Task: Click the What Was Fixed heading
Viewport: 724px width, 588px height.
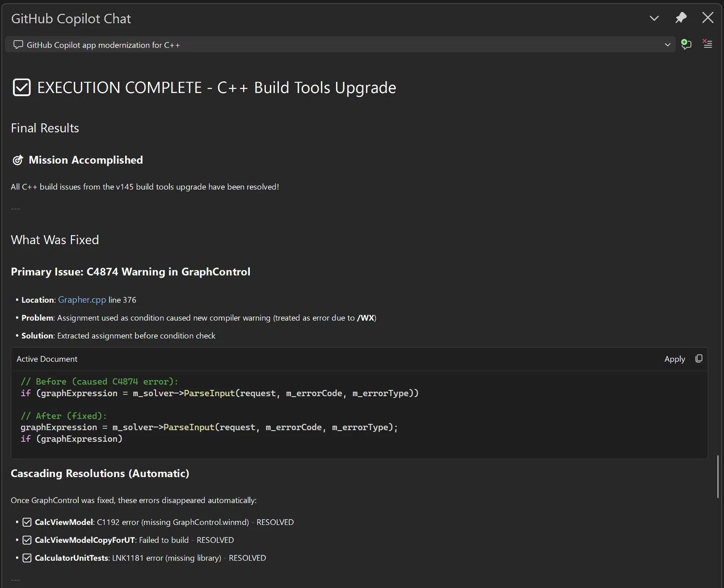Action: (55, 240)
